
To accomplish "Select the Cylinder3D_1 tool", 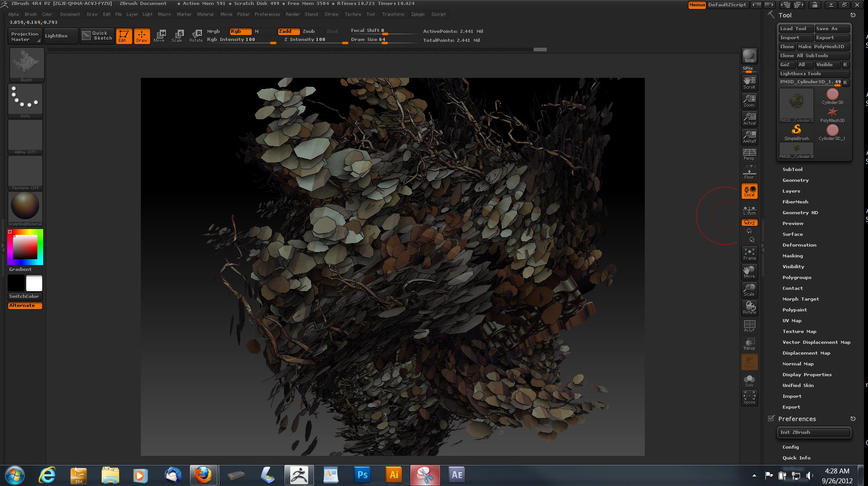I will [832, 132].
